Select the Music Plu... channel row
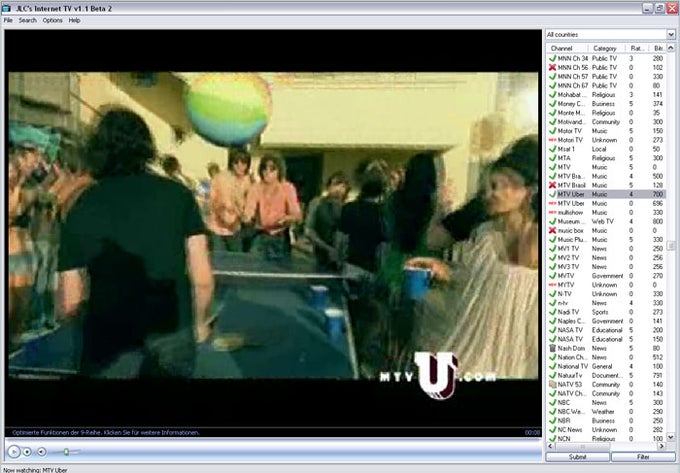This screenshot has width=680, height=473. coord(606,239)
